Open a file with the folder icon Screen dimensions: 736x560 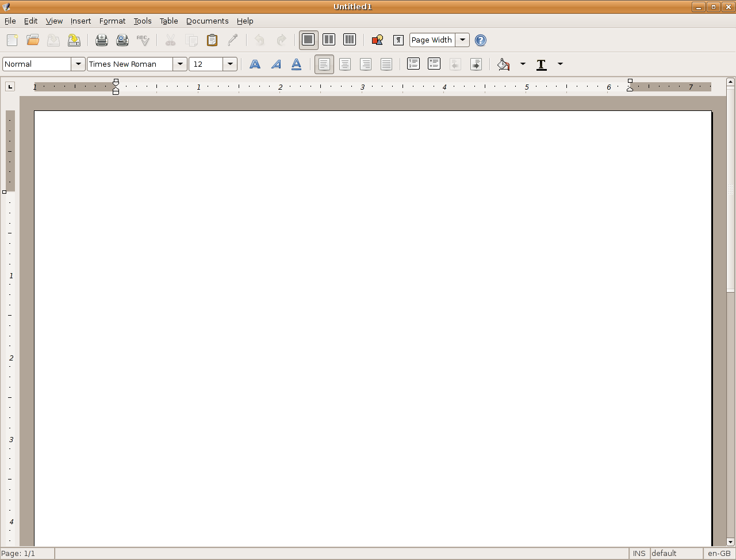(33, 40)
